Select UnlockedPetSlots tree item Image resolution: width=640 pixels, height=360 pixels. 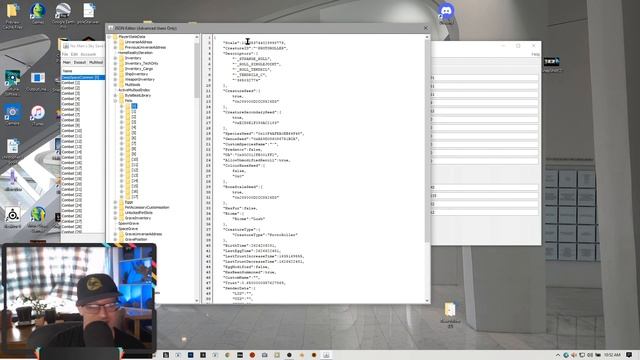(139, 213)
